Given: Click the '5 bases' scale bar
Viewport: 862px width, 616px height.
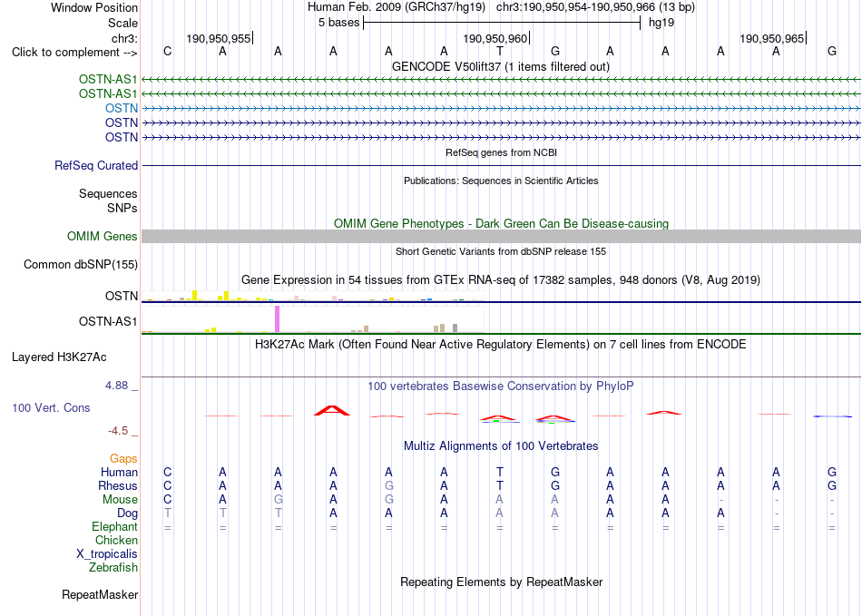Looking at the screenshot, I should tap(502, 23).
